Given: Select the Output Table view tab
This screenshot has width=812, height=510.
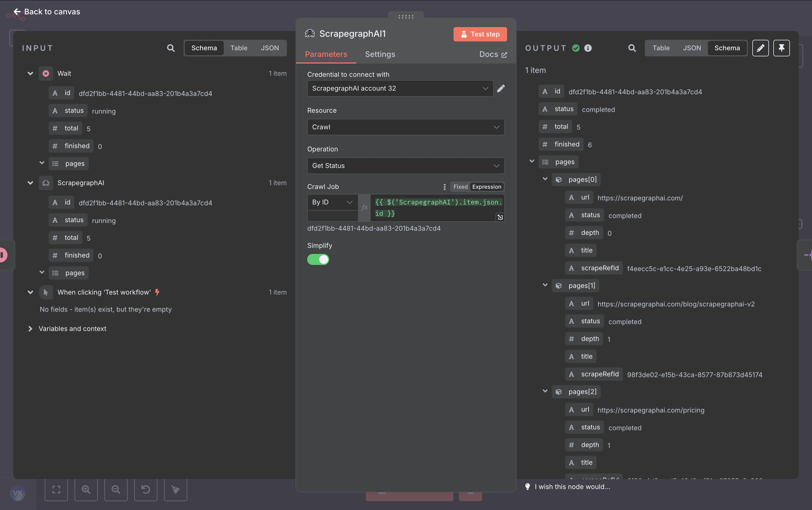Looking at the screenshot, I should [x=661, y=48].
